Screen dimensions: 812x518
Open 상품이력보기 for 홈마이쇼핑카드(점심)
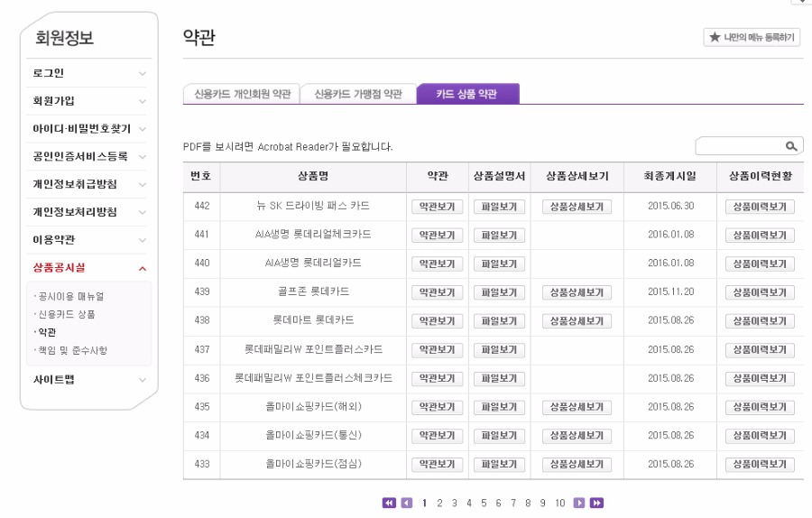pos(760,465)
